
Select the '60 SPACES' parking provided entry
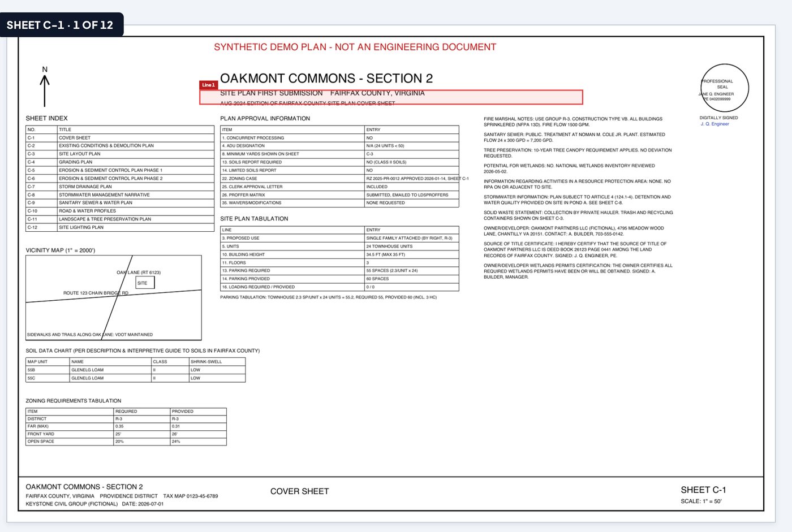pyautogui.click(x=377, y=279)
